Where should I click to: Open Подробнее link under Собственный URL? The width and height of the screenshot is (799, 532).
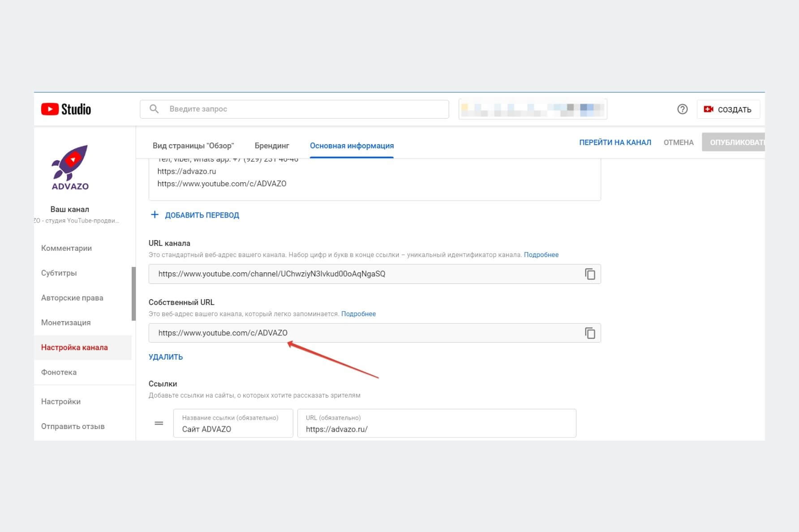click(358, 314)
